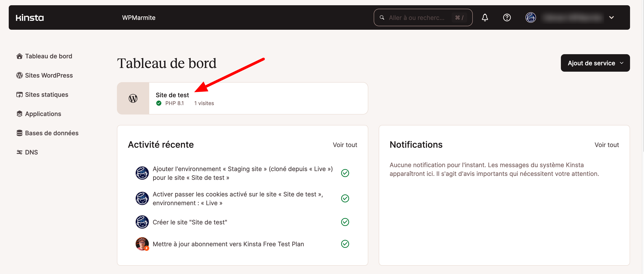The height and width of the screenshot is (274, 644).
Task: Click success check for staging environment activity
Action: pyautogui.click(x=345, y=173)
